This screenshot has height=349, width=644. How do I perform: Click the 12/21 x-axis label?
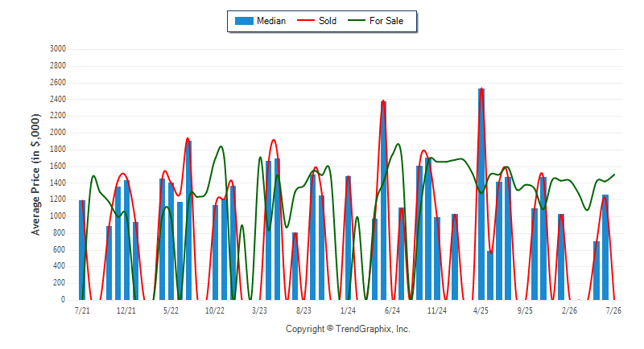tap(126, 311)
